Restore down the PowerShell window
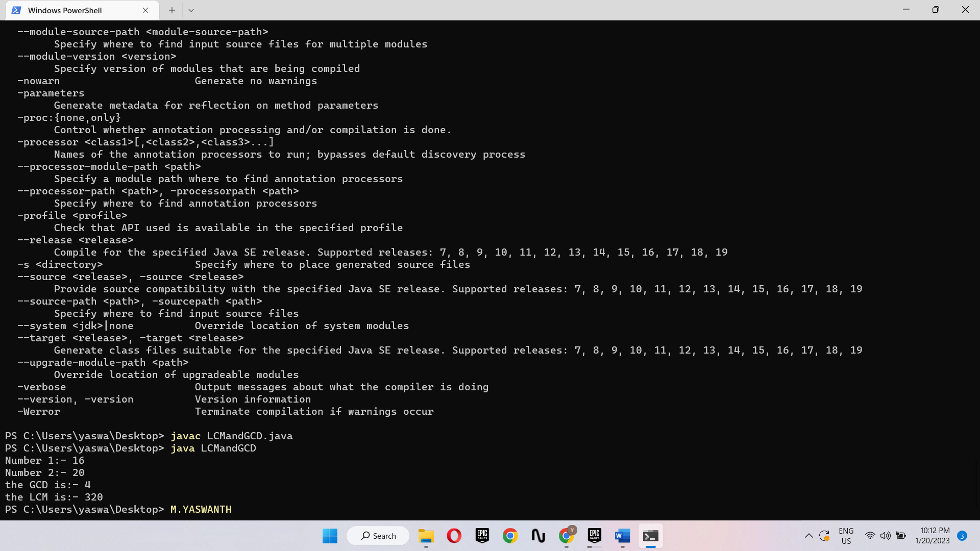 (936, 10)
